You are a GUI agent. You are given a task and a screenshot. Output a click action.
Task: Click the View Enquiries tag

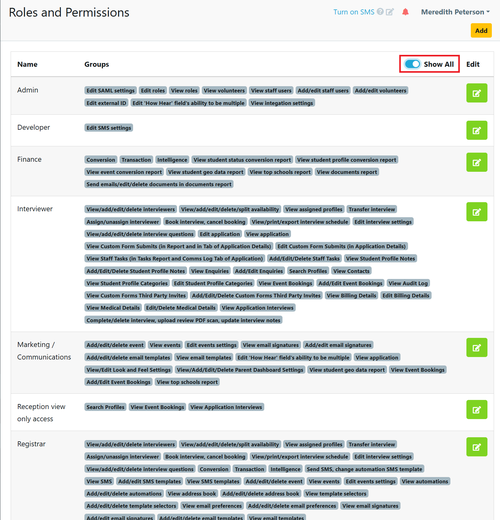click(x=210, y=271)
